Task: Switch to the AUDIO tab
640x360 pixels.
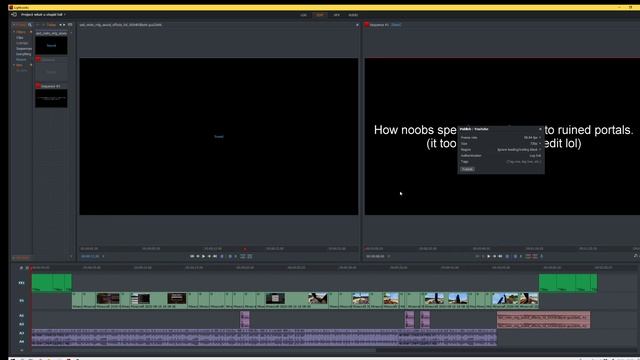Action: coord(353,15)
